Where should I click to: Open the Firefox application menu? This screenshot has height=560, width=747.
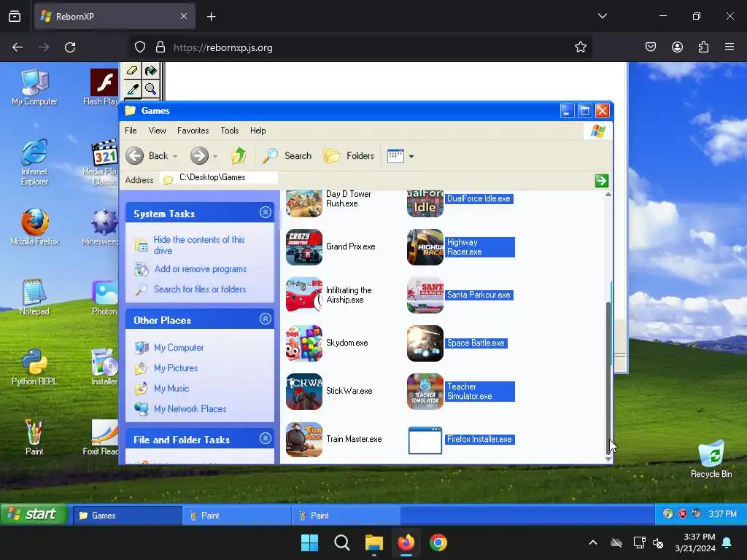click(729, 47)
